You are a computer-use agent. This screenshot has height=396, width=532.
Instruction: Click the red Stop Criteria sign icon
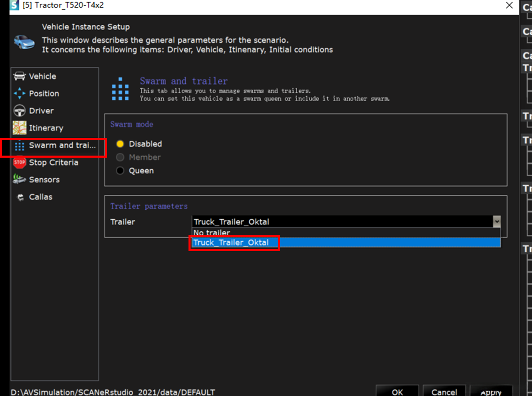(19, 162)
